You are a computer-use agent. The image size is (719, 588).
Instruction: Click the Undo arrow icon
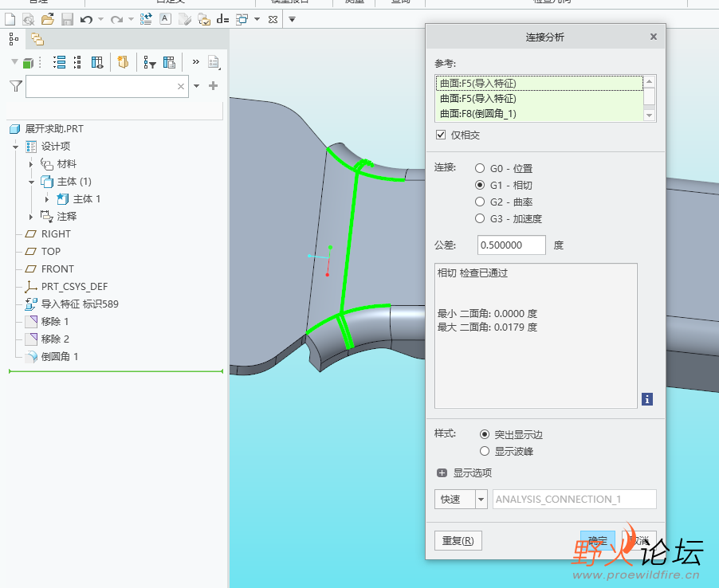(x=86, y=18)
